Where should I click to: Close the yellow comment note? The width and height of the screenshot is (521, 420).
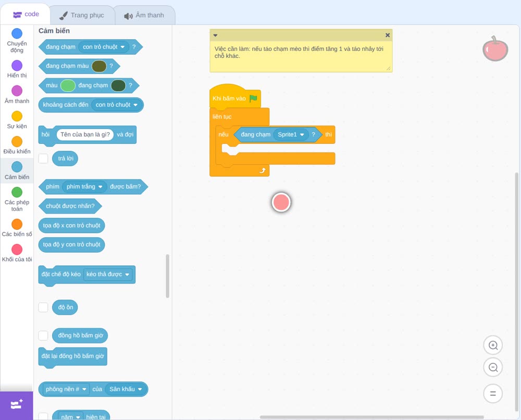pyautogui.click(x=388, y=35)
